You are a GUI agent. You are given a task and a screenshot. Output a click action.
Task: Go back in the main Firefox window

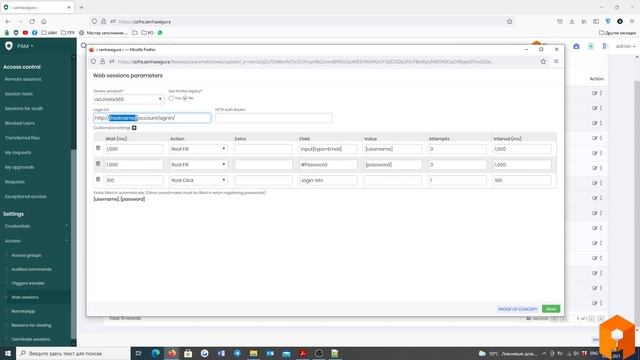8,21
